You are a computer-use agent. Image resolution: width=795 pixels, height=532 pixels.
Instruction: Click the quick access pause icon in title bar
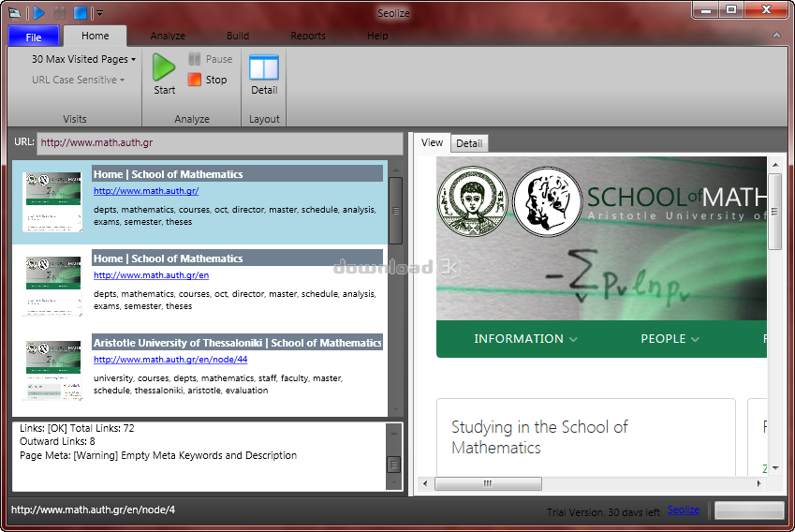point(59,12)
